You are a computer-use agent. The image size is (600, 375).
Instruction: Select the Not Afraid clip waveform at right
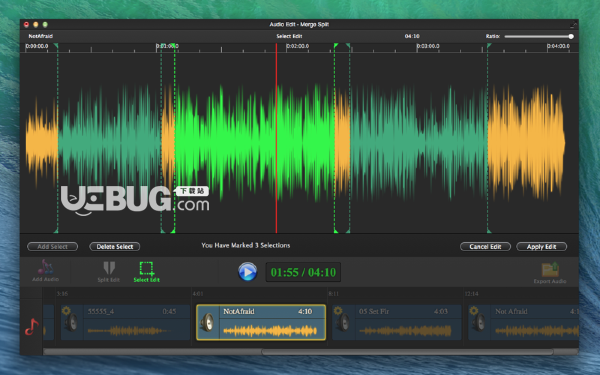point(536,330)
